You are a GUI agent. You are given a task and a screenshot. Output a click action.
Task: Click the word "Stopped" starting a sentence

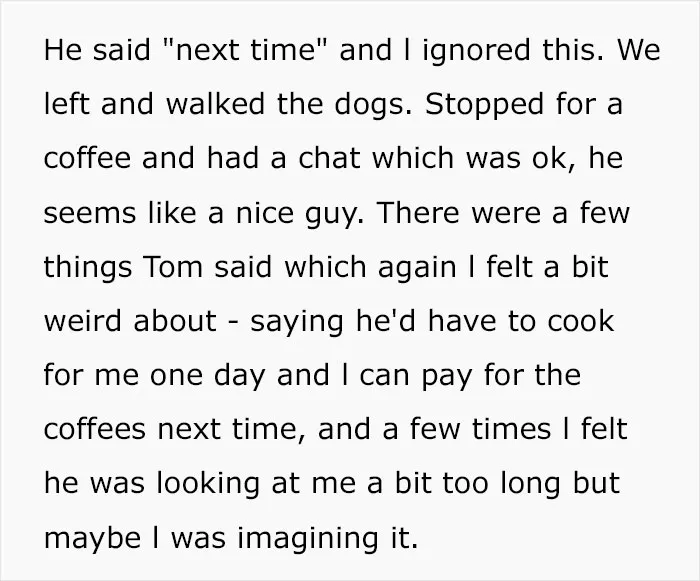(484, 105)
